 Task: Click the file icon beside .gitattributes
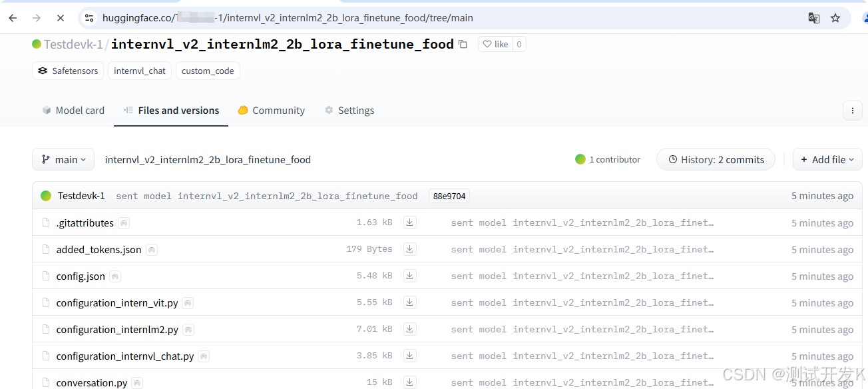coord(46,222)
